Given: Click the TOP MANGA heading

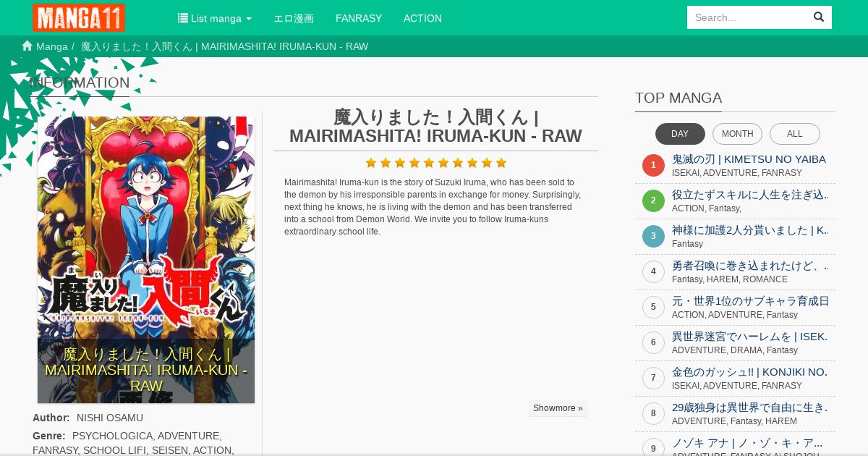Looking at the screenshot, I should coord(678,98).
